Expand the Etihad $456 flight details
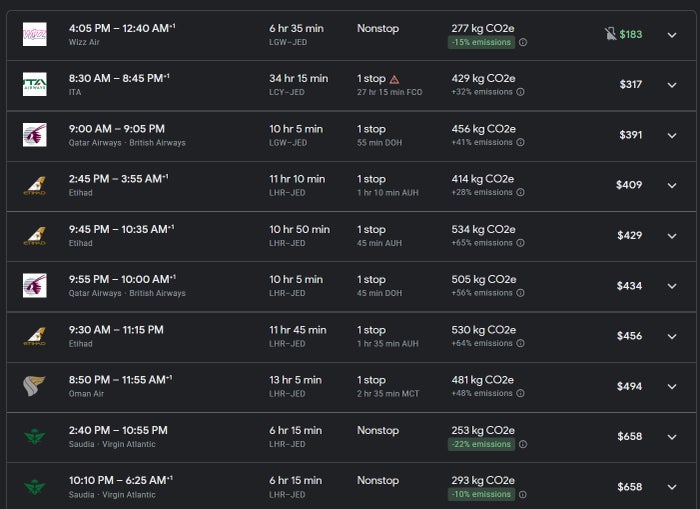Screen dimensions: 700x509 672,336
